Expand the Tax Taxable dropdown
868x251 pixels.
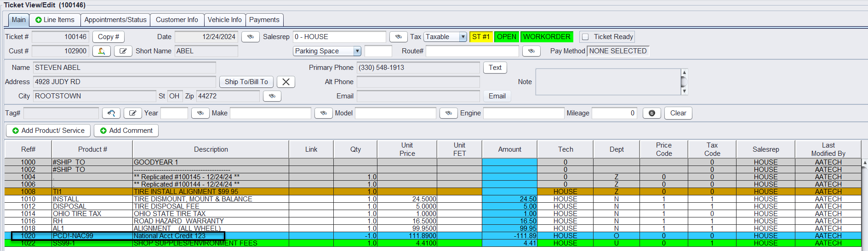tap(463, 37)
